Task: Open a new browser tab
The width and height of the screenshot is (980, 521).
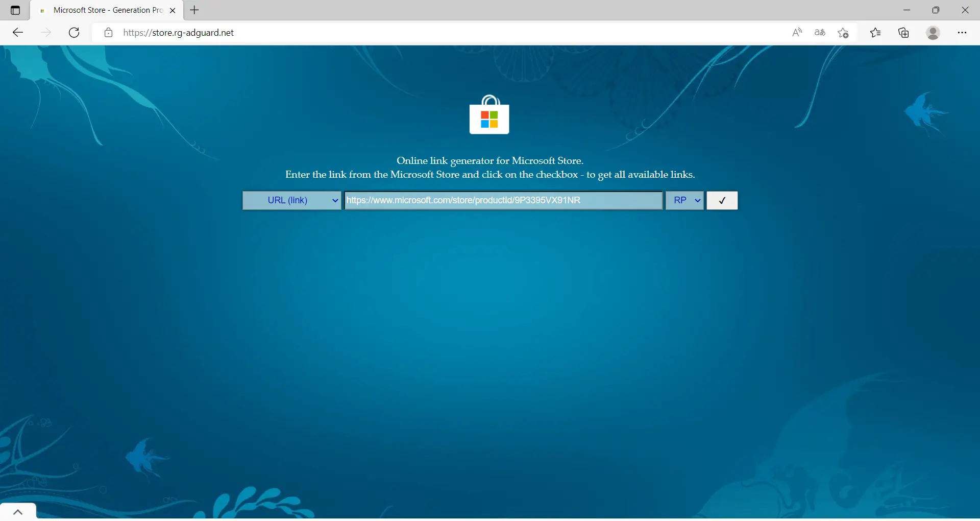Action: (194, 10)
